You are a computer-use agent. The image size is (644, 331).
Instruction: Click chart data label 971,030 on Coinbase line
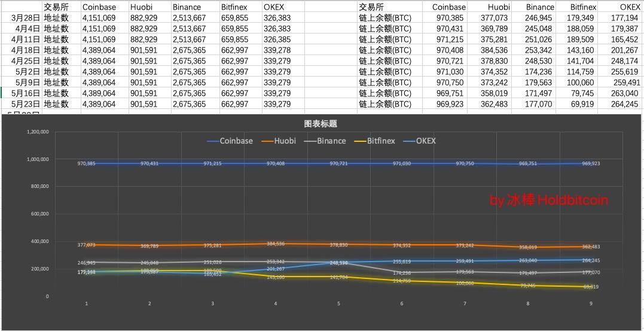pos(401,163)
